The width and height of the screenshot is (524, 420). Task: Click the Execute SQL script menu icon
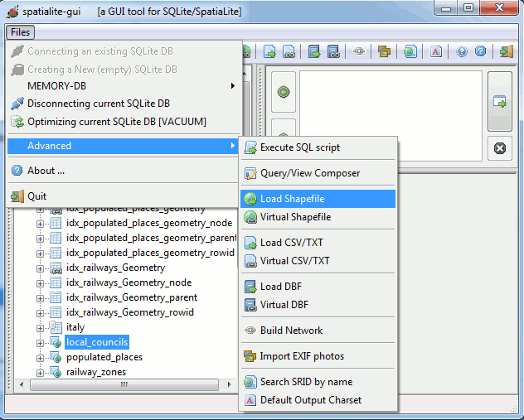pos(250,147)
